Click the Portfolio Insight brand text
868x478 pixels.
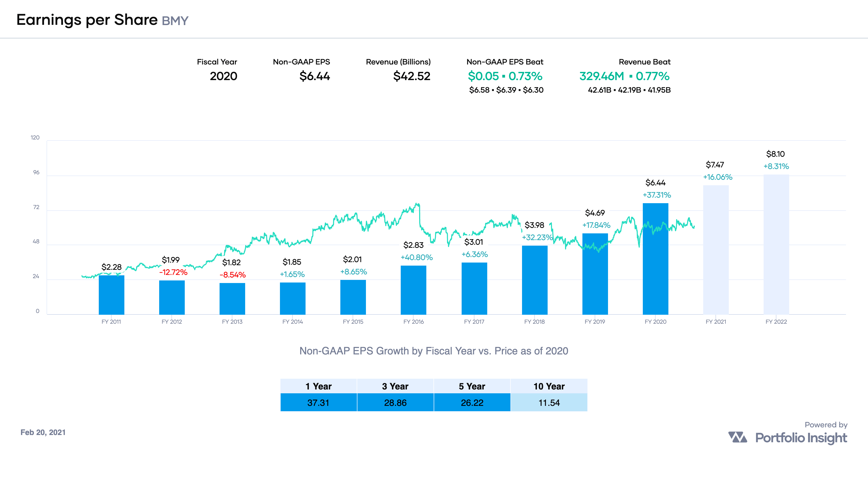click(x=801, y=438)
